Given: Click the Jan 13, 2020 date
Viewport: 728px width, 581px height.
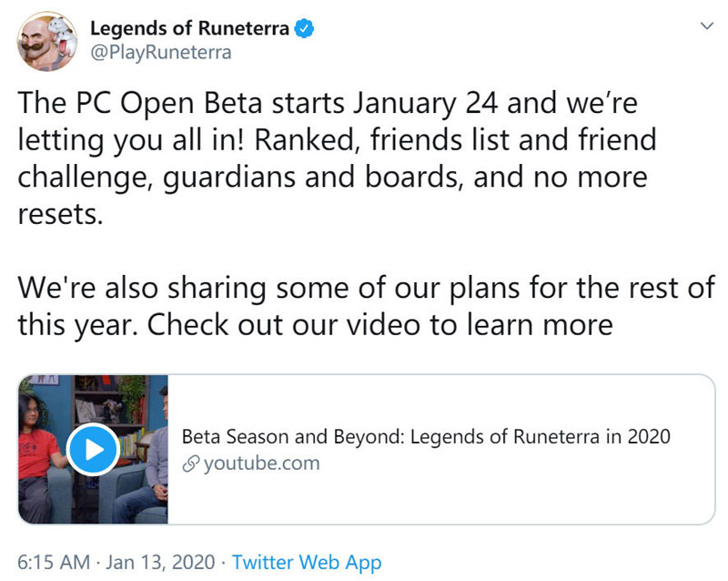Looking at the screenshot, I should coord(160,562).
